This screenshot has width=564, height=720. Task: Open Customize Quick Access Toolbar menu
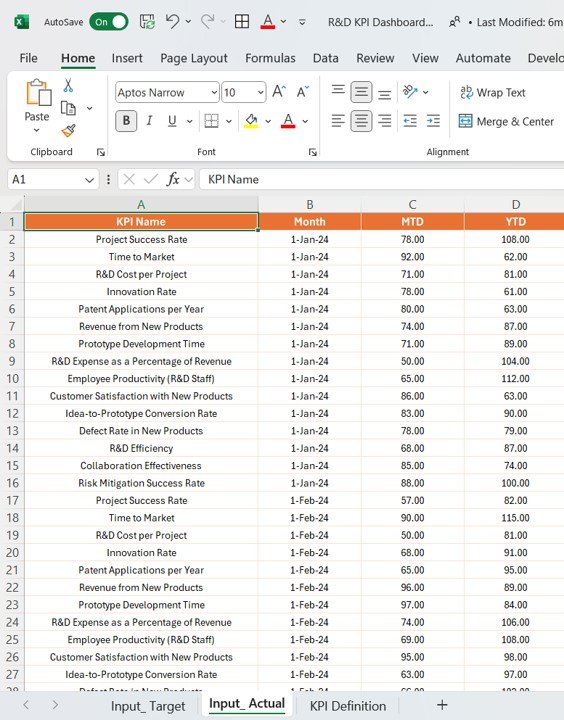pyautogui.click(x=302, y=22)
